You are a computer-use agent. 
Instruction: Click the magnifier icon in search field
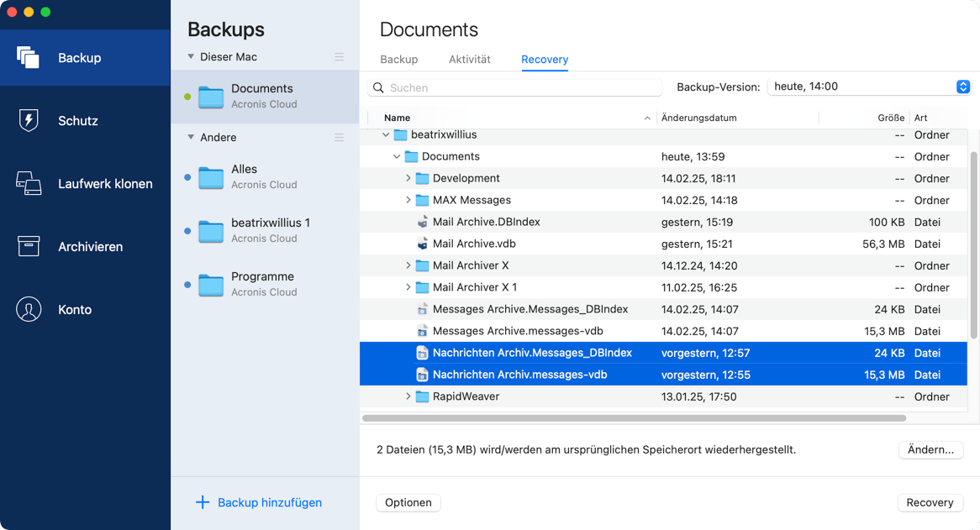click(379, 88)
